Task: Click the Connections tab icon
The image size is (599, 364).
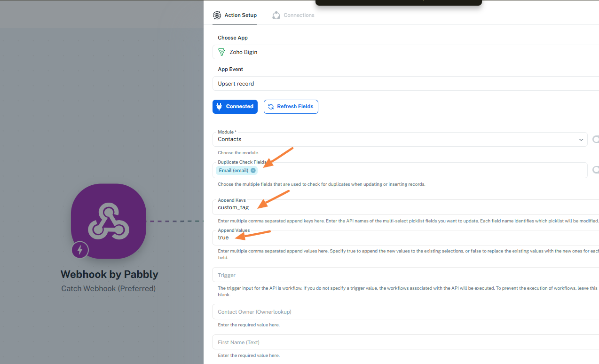Action: [x=276, y=15]
